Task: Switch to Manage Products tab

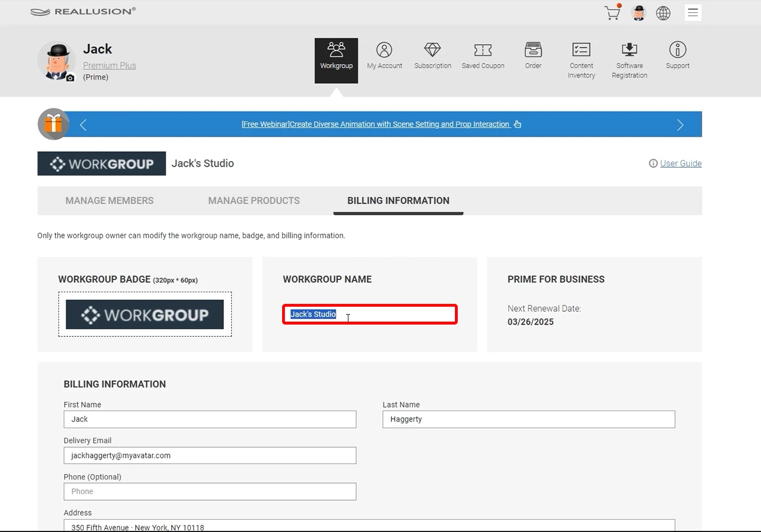Action: pyautogui.click(x=254, y=201)
